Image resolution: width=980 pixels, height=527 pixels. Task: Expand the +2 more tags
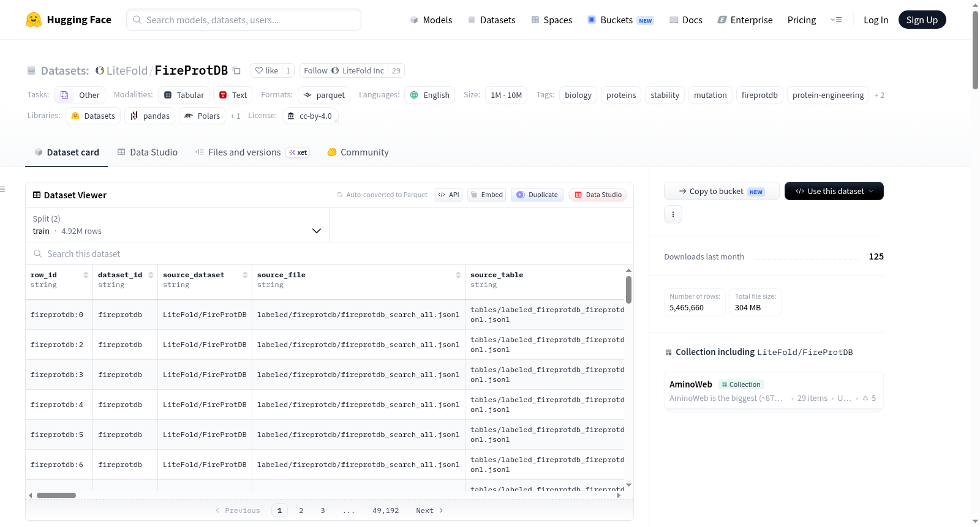pyautogui.click(x=879, y=95)
